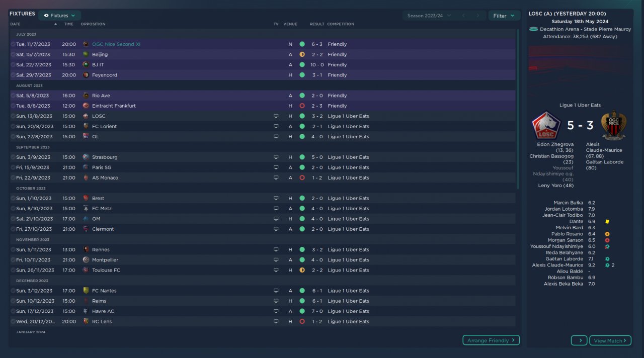Sort fixtures by the Date column
Image resolution: width=644 pixels, height=358 pixels.
pyautogui.click(x=16, y=24)
